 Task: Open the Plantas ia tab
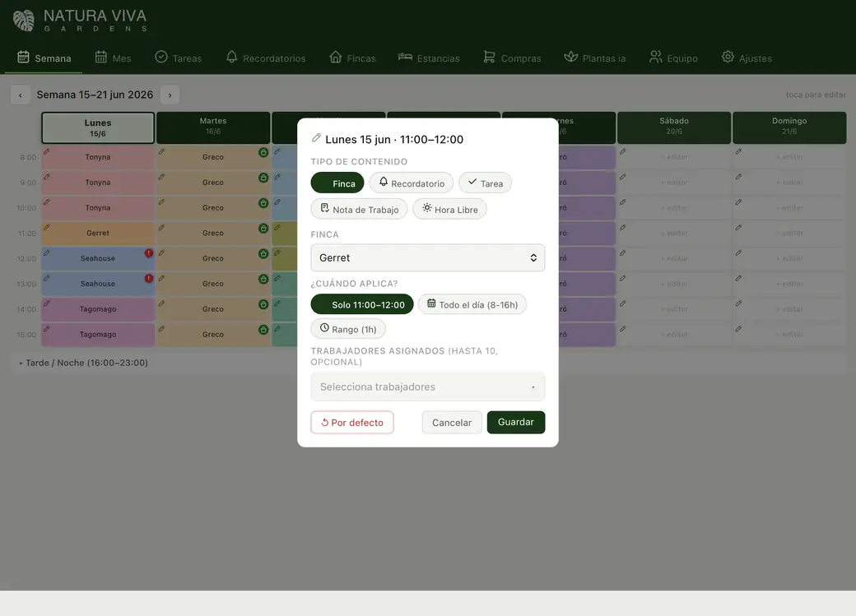click(x=594, y=58)
